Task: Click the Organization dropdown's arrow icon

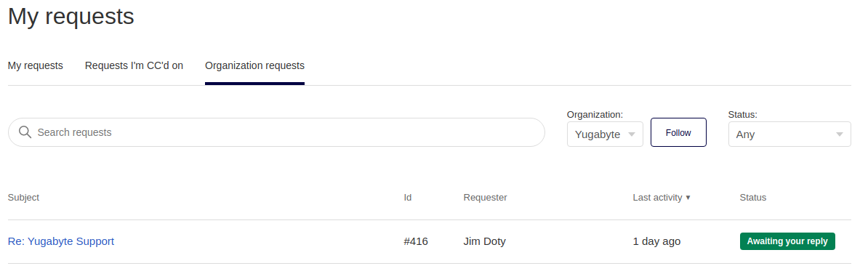Action: (632, 134)
